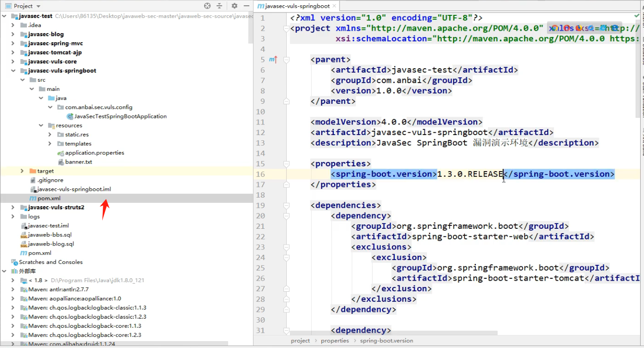This screenshot has height=348, width=644.
Task: Expand the javasec-tomcat-ajp module
Action: (13, 52)
